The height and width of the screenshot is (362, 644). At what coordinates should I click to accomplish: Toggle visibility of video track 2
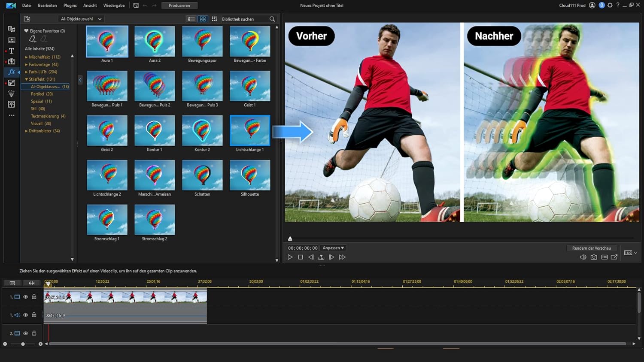click(25, 333)
